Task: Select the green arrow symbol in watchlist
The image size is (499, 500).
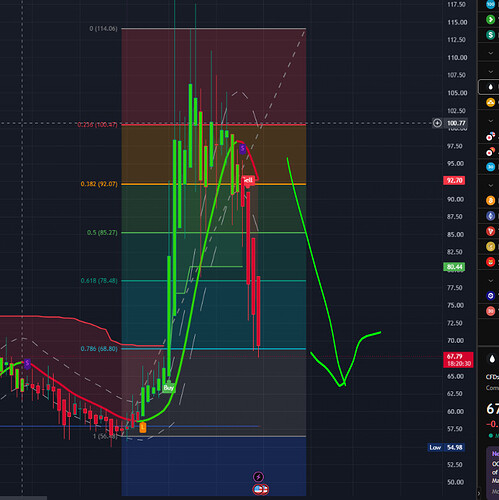Action: 490,19
